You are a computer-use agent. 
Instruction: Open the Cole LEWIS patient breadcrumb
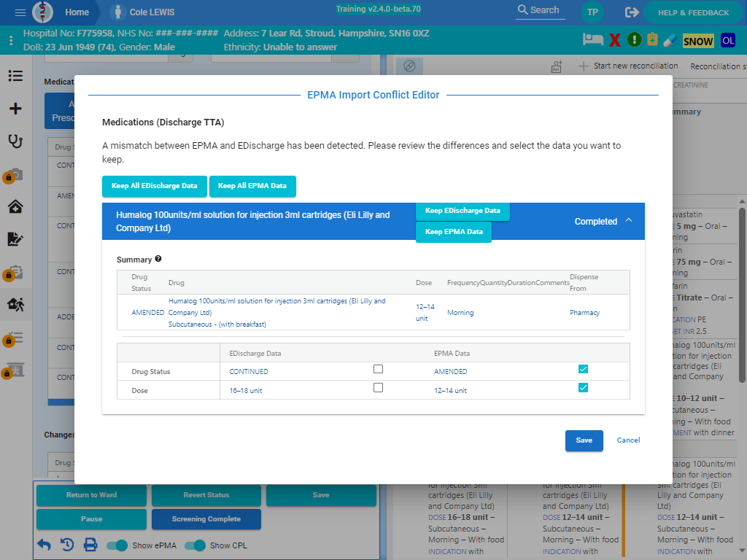143,12
